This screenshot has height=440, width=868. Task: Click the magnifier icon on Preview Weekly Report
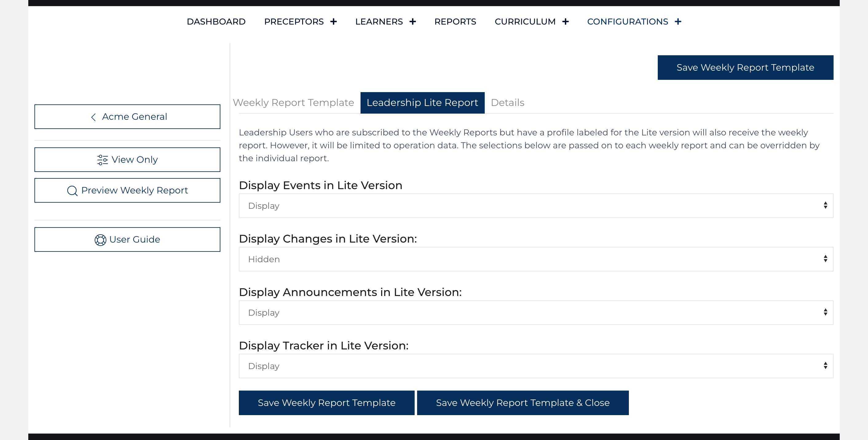[x=72, y=191]
